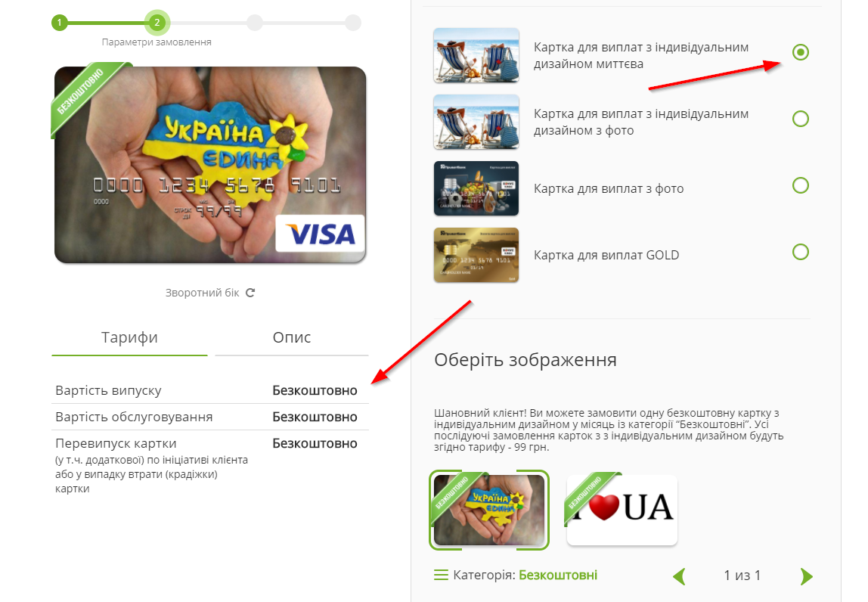Screen dimensions: 868x602
Task: Open the Безкоштовні category dropdown
Action: coord(558,575)
